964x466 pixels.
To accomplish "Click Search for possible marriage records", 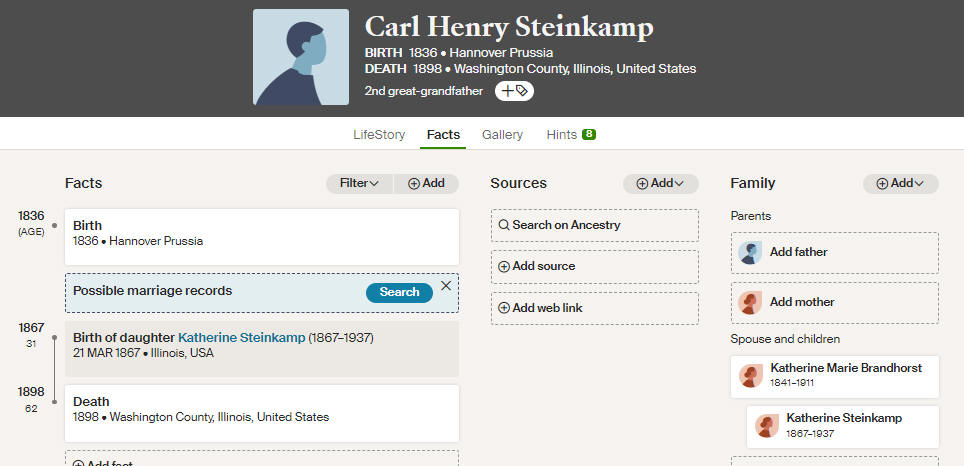I will click(399, 293).
